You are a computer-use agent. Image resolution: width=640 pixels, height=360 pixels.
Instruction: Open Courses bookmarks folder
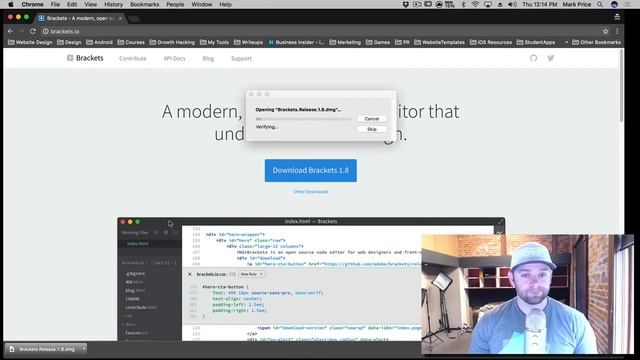click(131, 42)
